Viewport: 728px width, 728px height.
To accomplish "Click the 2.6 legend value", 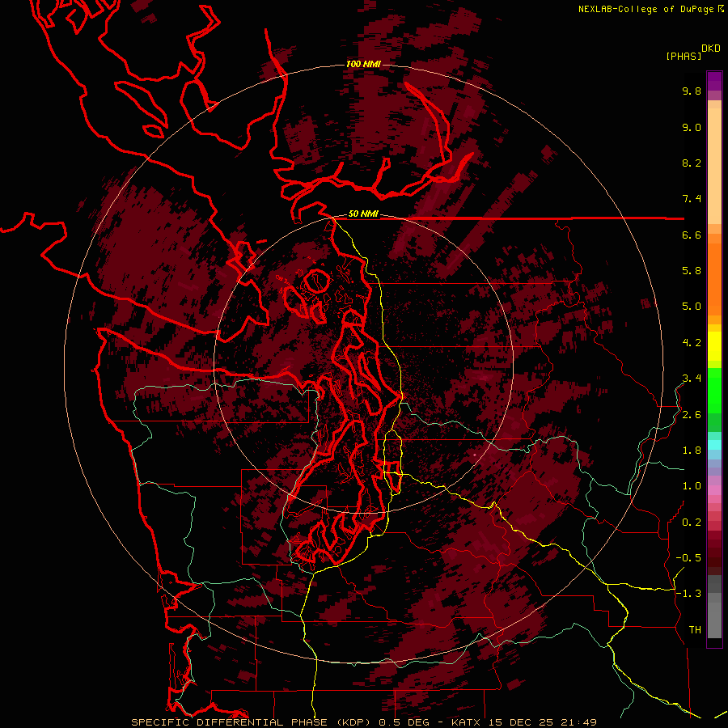I will coord(692,415).
